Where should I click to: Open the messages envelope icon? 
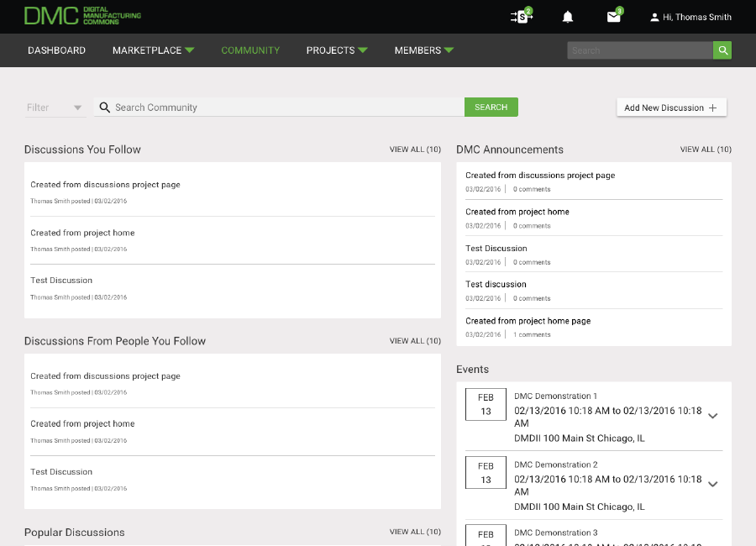(x=614, y=17)
